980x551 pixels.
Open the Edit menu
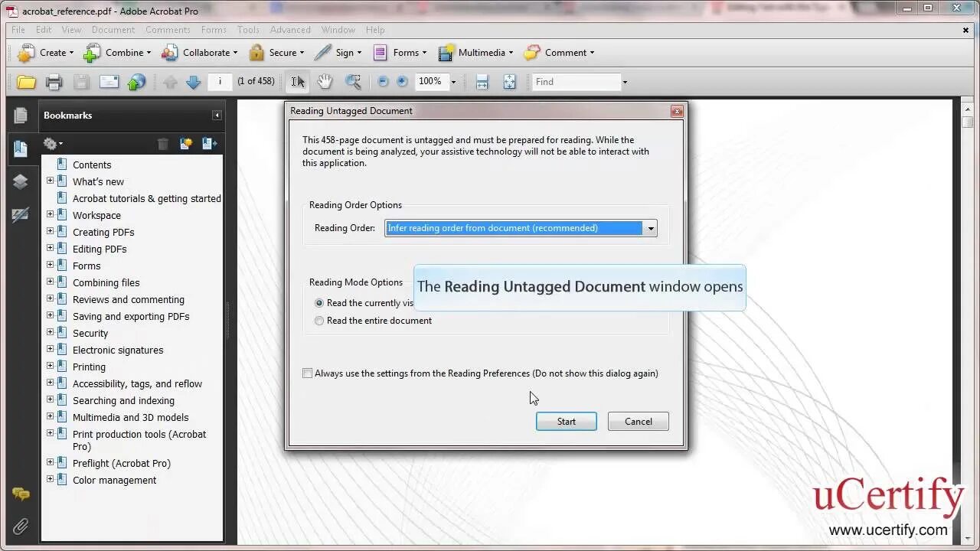click(44, 30)
